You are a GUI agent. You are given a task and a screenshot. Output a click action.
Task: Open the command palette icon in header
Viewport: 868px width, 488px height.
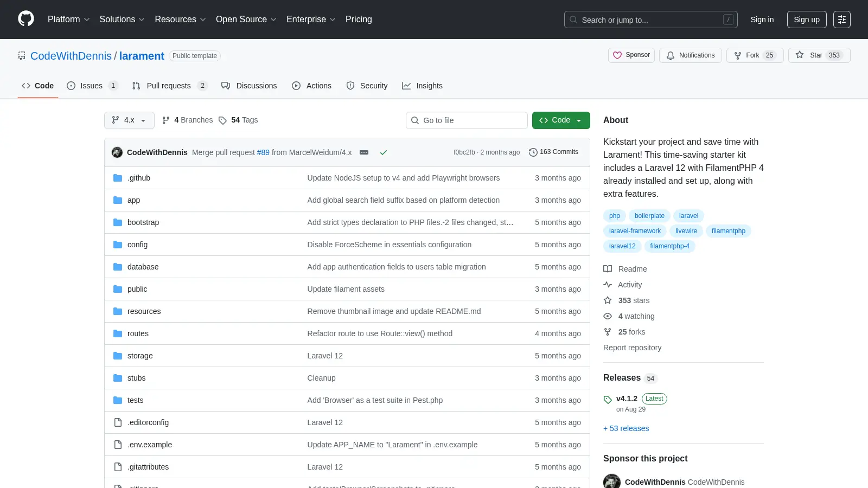pyautogui.click(x=842, y=20)
